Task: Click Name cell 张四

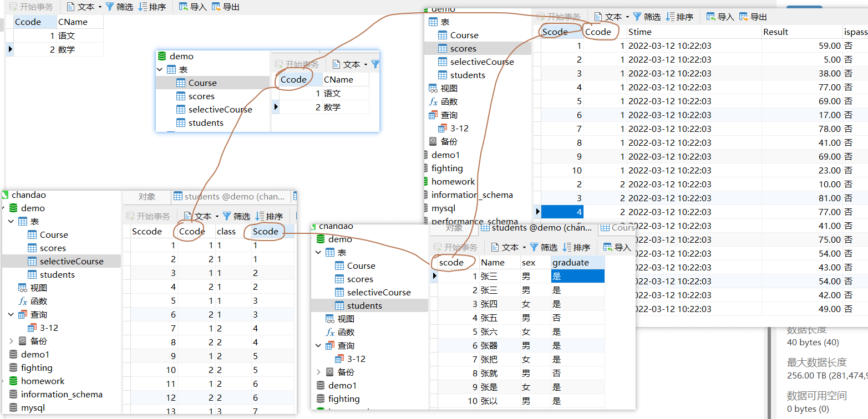Action: click(500, 304)
